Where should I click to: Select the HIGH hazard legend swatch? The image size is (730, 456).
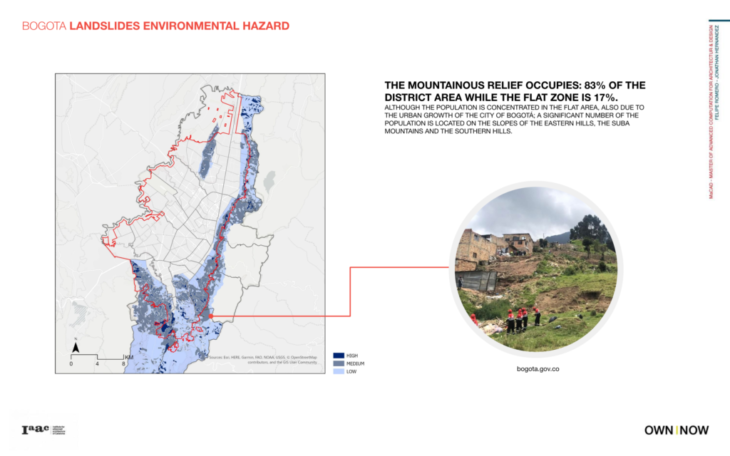tap(337, 355)
